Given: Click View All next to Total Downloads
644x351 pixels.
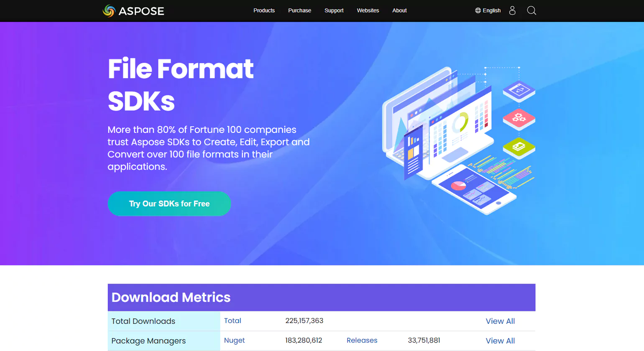Looking at the screenshot, I should coord(500,321).
